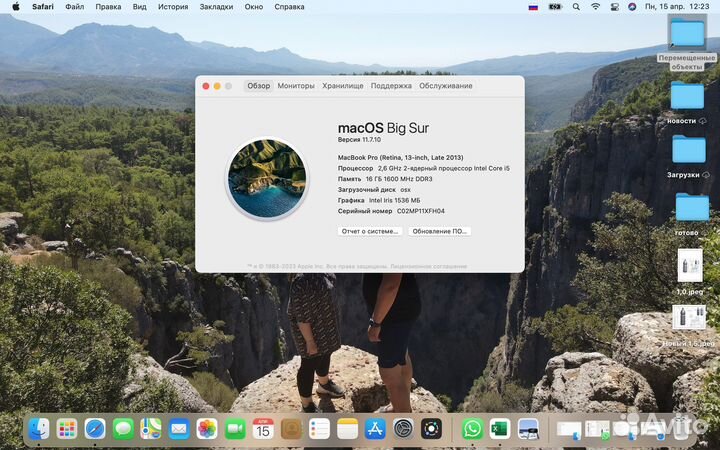Select the Загрузки folder on desktop
Viewport: 720px width, 450px height.
(688, 157)
